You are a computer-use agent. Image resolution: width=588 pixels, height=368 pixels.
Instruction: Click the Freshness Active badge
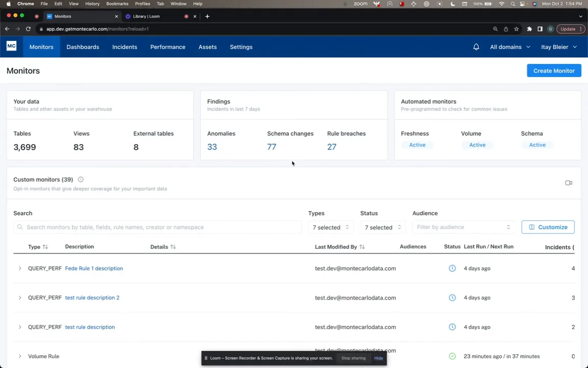pos(417,145)
